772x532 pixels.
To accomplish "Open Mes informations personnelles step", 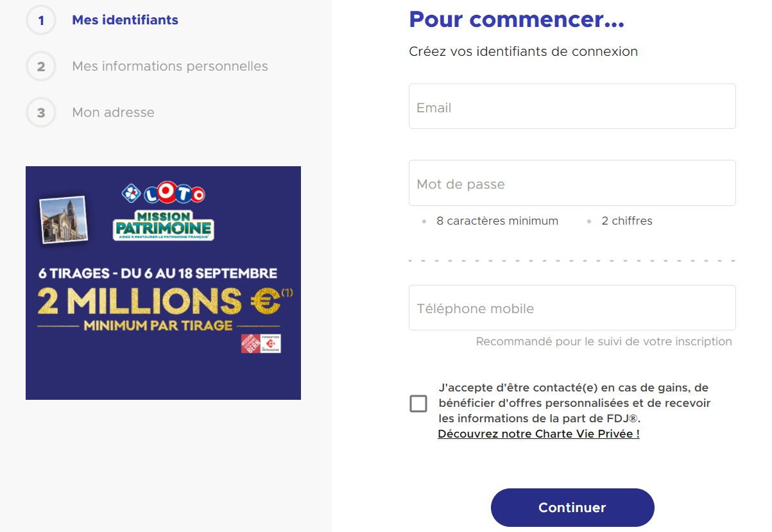I will [x=170, y=66].
